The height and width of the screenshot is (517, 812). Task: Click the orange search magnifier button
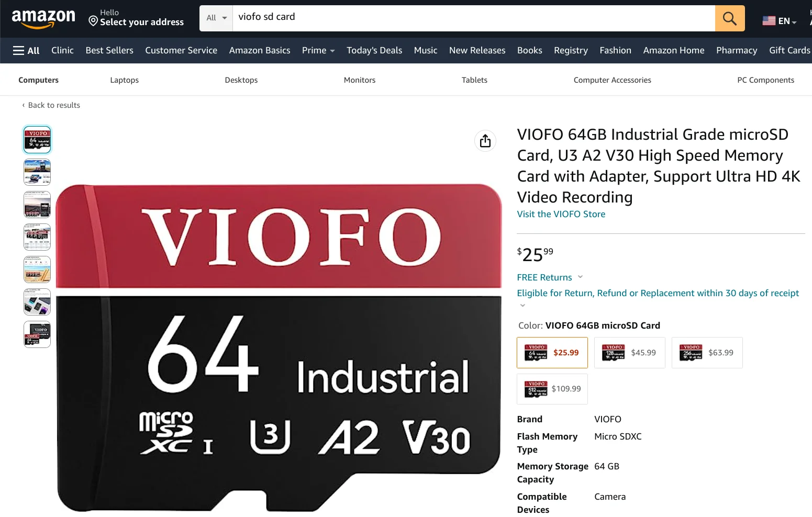(729, 18)
